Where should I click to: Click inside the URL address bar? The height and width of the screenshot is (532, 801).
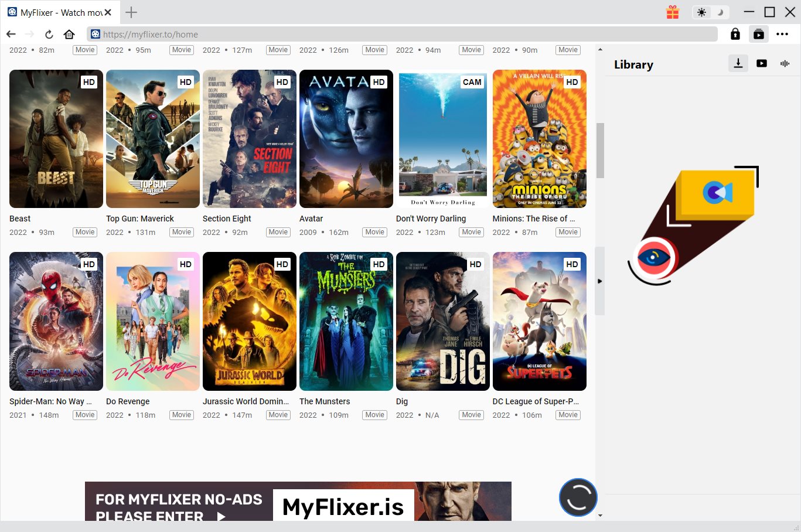pyautogui.click(x=352, y=33)
